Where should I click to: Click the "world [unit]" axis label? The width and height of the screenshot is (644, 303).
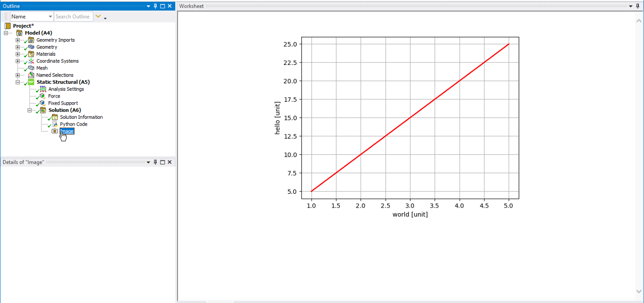410,215
